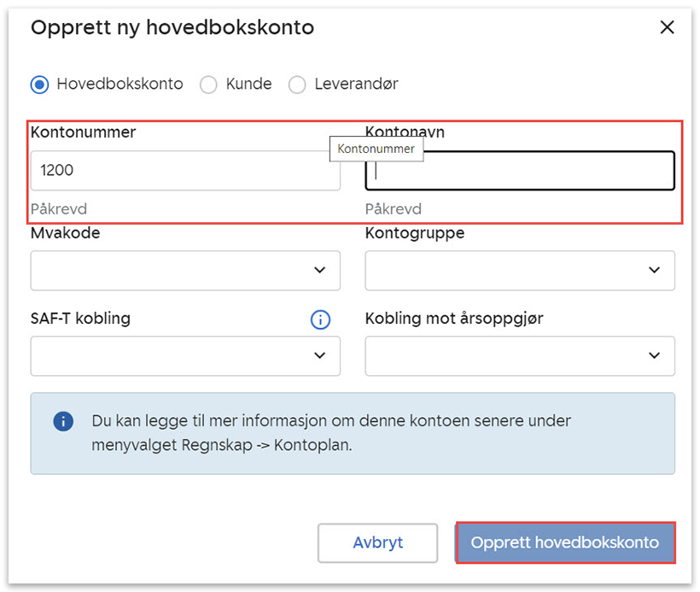Pick the Leverandør radio option
Screen dimensions: 700x592
point(297,85)
